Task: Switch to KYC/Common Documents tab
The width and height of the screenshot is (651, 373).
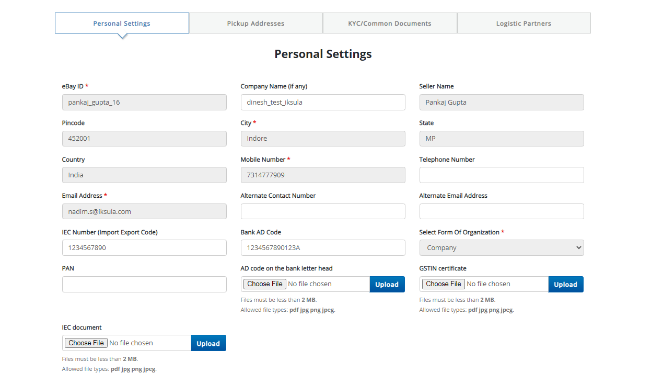Action: coord(389,23)
